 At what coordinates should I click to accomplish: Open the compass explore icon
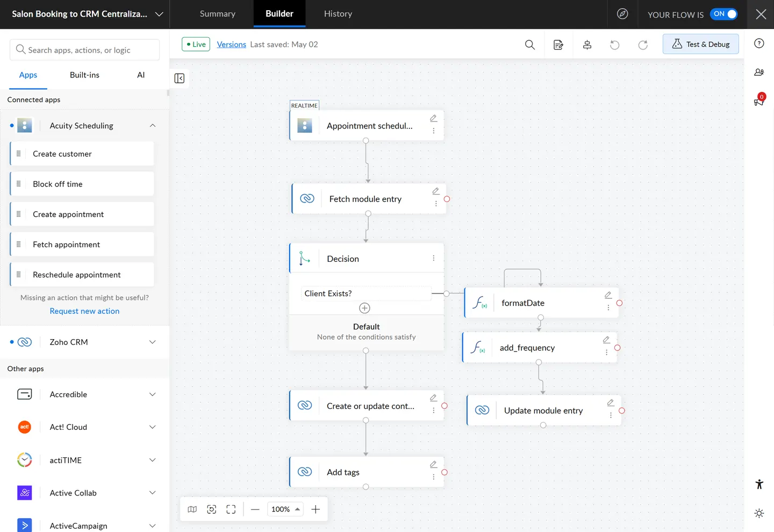click(x=622, y=14)
